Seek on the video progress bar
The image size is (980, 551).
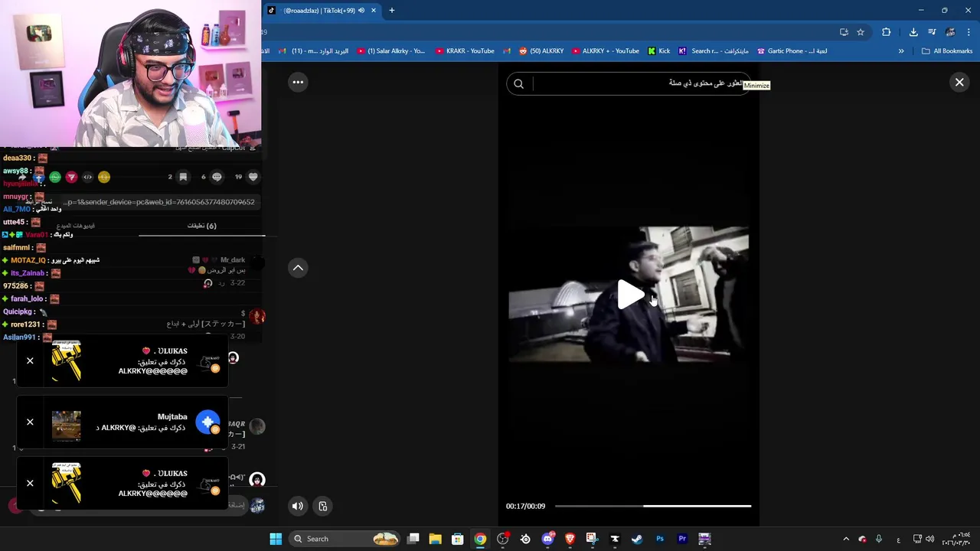[653, 506]
